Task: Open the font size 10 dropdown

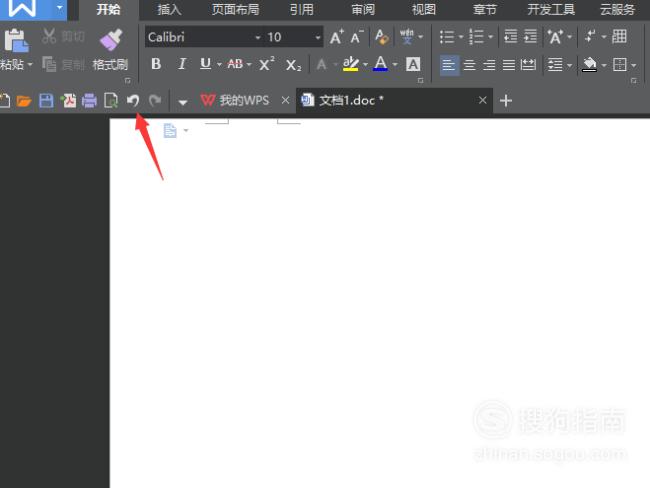Action: [318, 37]
